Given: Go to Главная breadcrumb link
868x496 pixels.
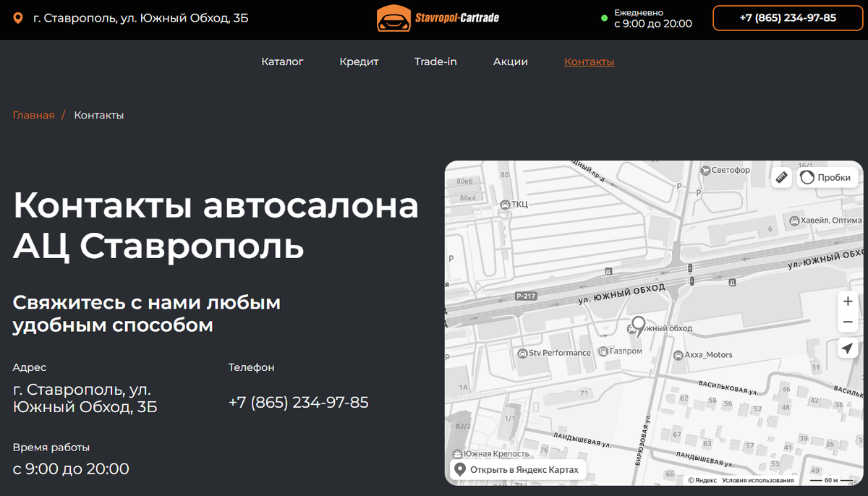Looking at the screenshot, I should coord(33,115).
